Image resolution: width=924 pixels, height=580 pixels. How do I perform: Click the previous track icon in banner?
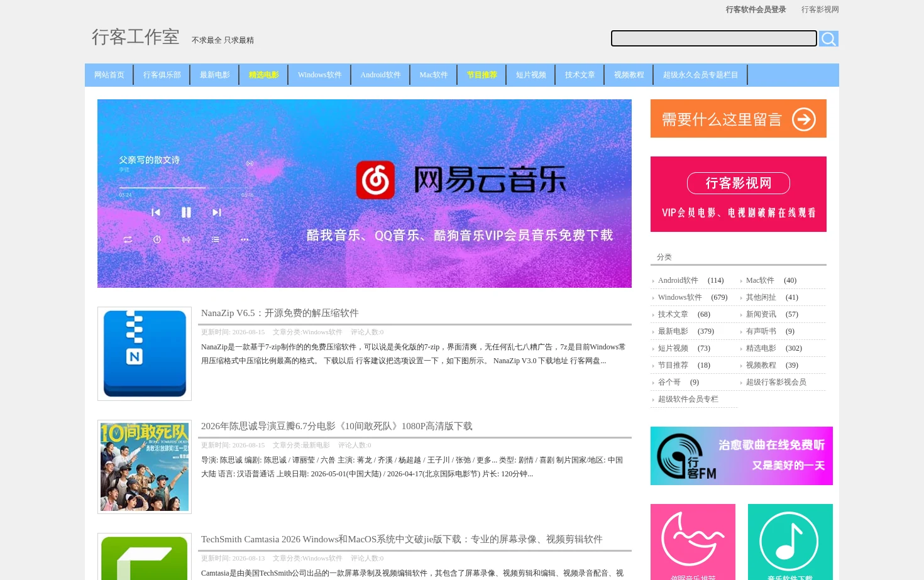click(x=156, y=212)
